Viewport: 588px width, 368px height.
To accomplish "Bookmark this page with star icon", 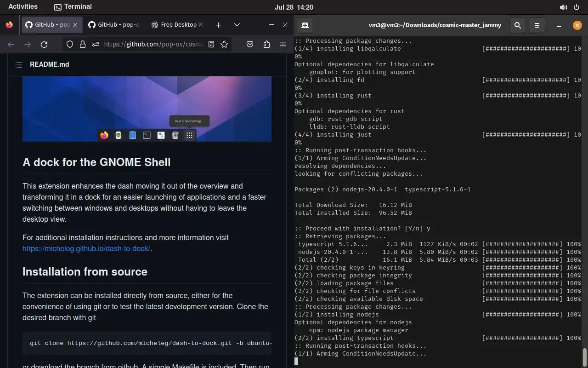I will pos(224,44).
